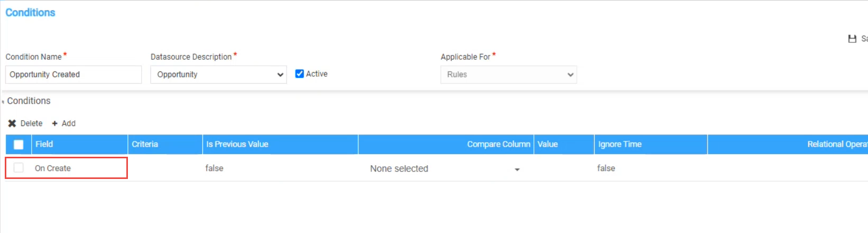Click the Is Previous Value column header
This screenshot has height=233, width=868.
tap(237, 144)
